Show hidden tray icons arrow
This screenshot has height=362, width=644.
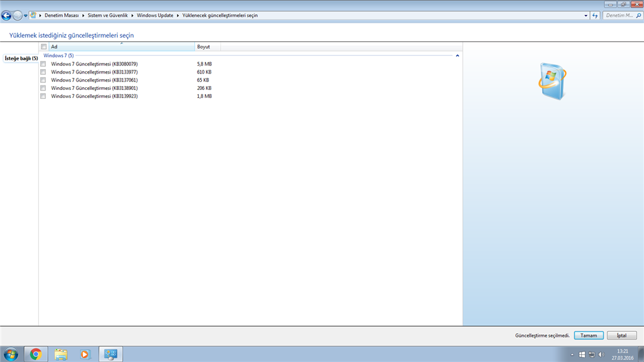click(x=572, y=354)
